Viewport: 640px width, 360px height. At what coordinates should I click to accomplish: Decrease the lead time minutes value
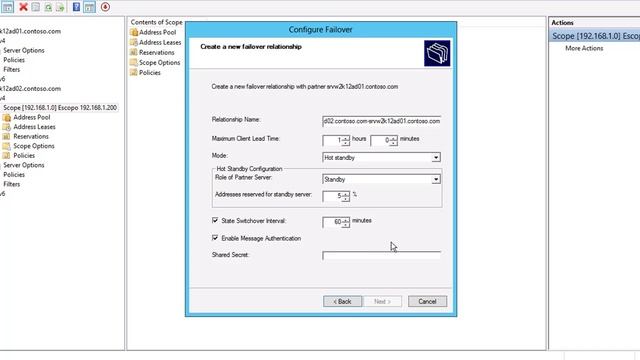pyautogui.click(x=393, y=143)
